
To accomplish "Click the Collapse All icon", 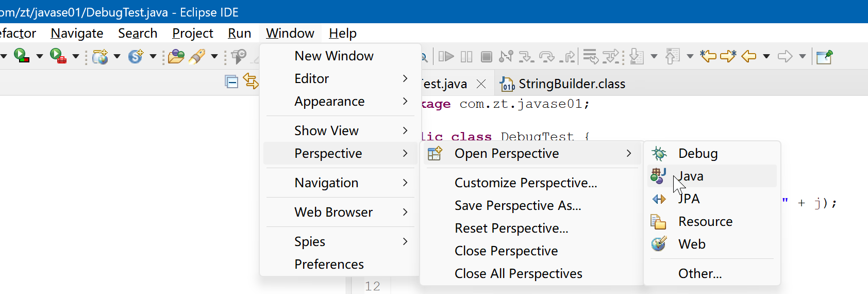I will click(231, 81).
